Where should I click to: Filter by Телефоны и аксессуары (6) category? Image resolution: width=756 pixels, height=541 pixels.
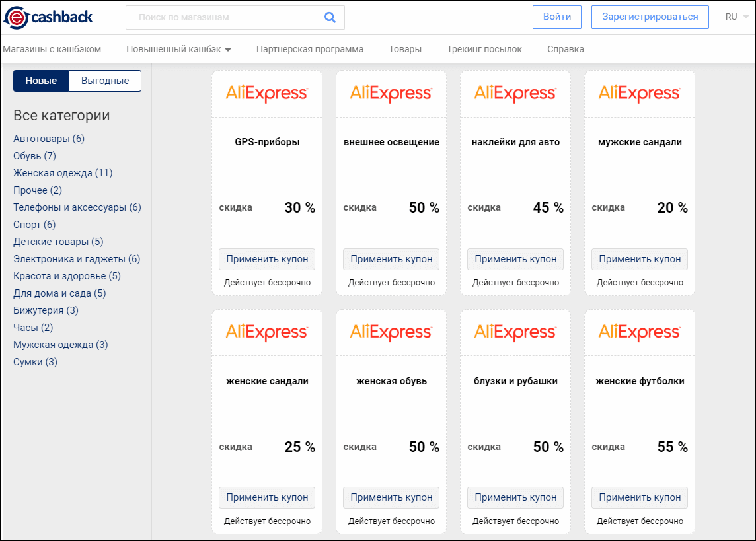coord(77,207)
